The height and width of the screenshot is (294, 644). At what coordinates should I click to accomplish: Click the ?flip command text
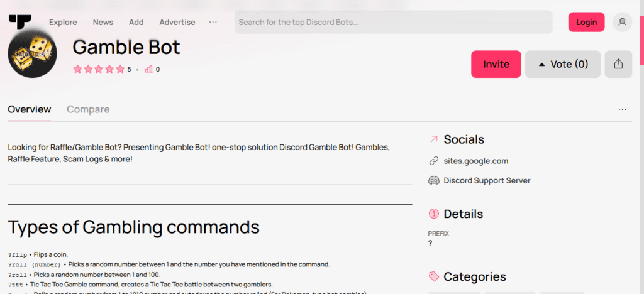tap(17, 255)
